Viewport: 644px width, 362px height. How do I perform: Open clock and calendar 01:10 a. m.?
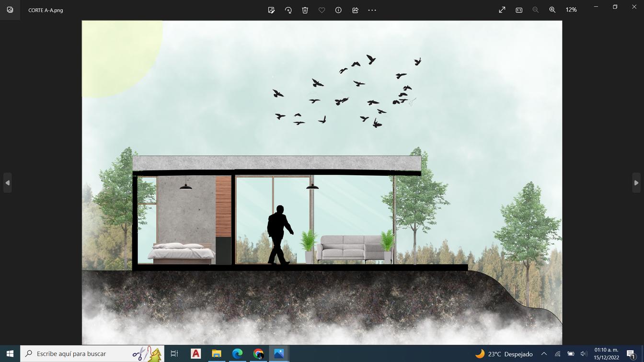click(x=606, y=353)
